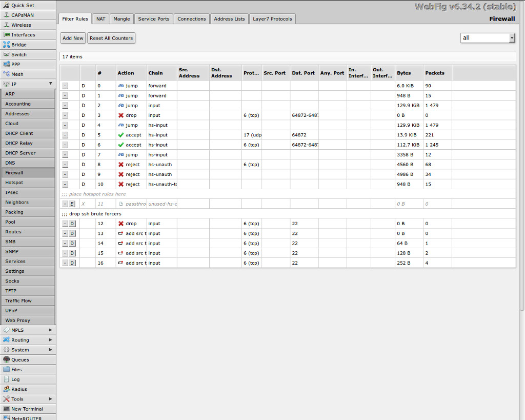Screen dimensions: 525x420
Task: Click the red drop icon on rule 12
Action: tap(121, 224)
